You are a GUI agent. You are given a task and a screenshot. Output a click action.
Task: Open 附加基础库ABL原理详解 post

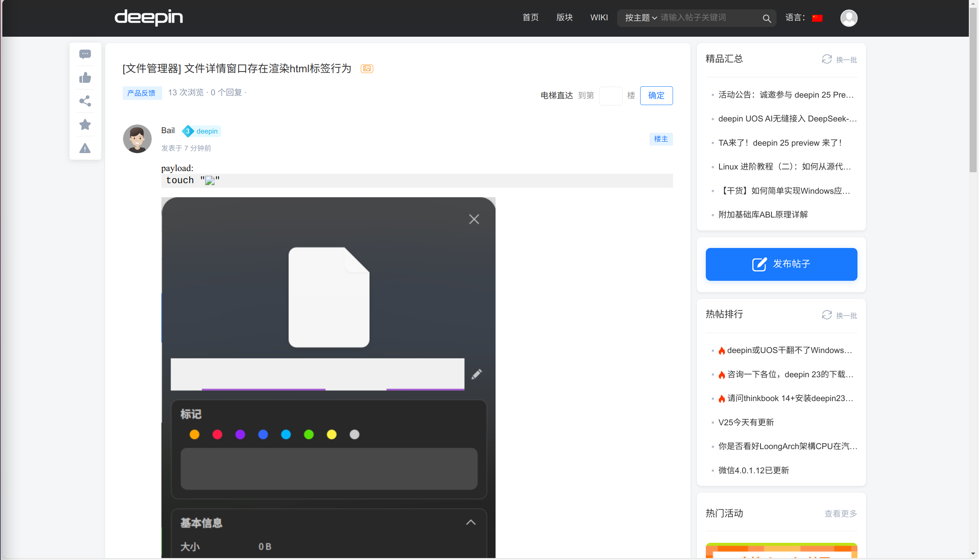point(763,215)
